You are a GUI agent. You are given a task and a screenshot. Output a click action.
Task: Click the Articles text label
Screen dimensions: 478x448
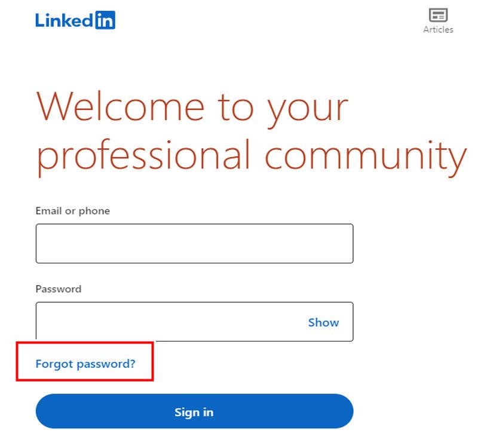coord(438,29)
